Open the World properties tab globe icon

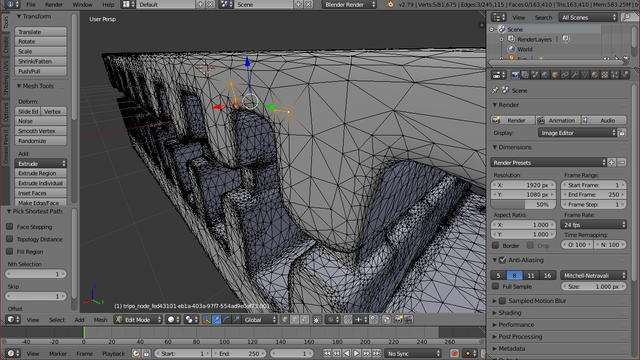545,75
